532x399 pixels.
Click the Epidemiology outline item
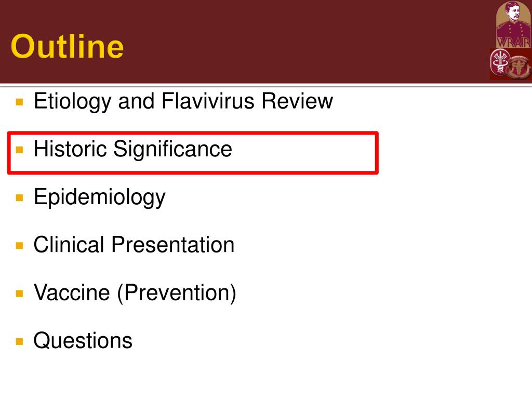point(99,197)
